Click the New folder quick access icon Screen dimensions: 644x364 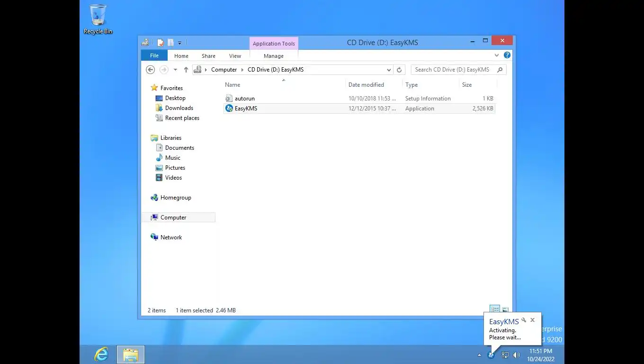tap(170, 43)
